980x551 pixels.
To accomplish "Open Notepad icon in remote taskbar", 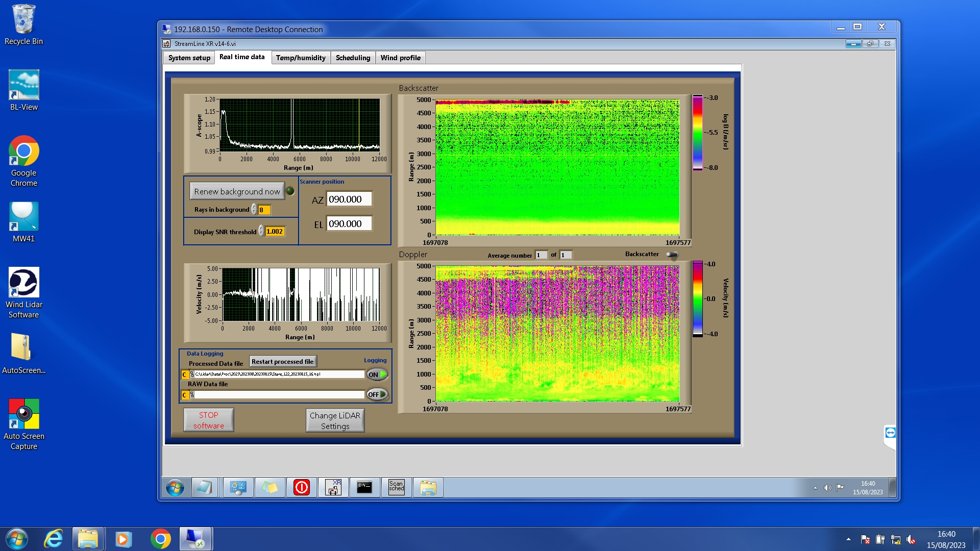I will coord(204,487).
